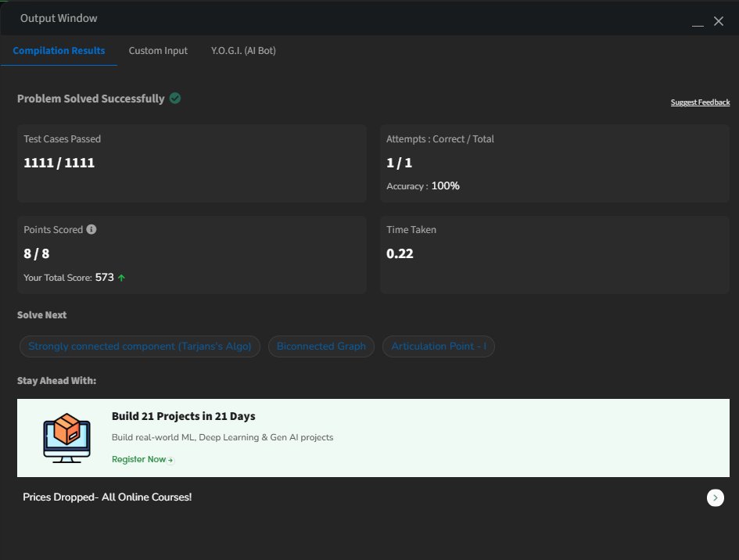Image resolution: width=739 pixels, height=560 pixels.
Task: Click the Suggest Feedback link
Action: pos(700,102)
